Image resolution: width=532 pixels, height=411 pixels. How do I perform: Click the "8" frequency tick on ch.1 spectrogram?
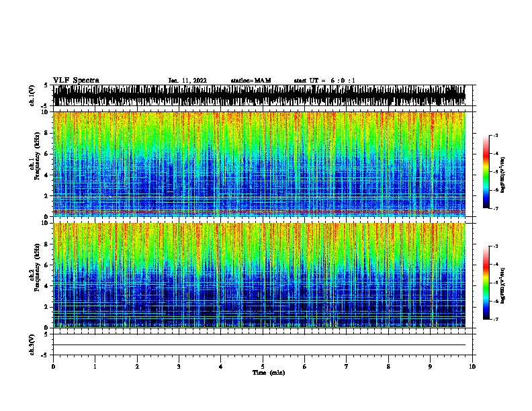(47, 133)
